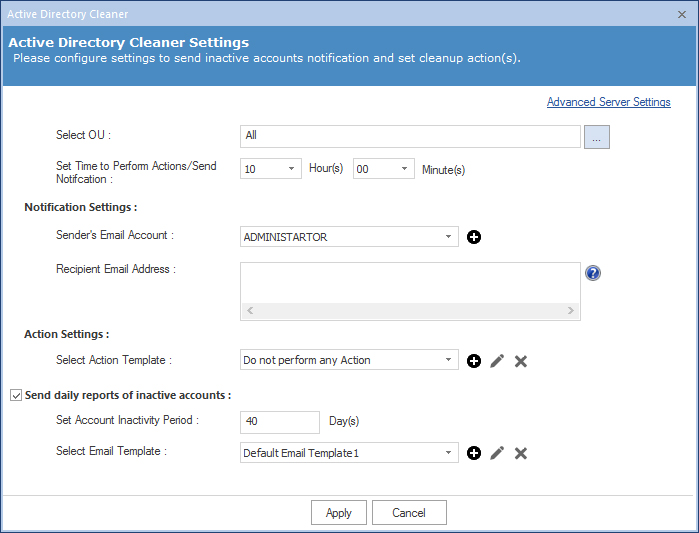Expand the Select Action Template dropdown
This screenshot has height=533, width=699.
tap(448, 360)
